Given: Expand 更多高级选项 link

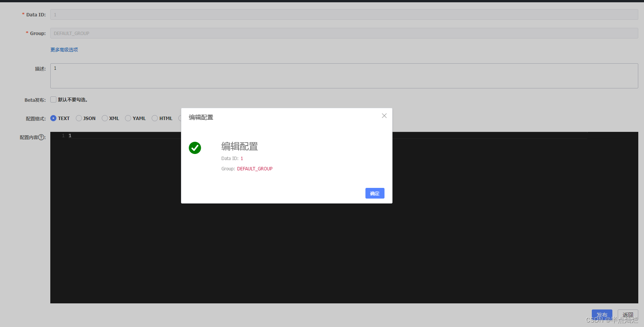Looking at the screenshot, I should [x=64, y=50].
